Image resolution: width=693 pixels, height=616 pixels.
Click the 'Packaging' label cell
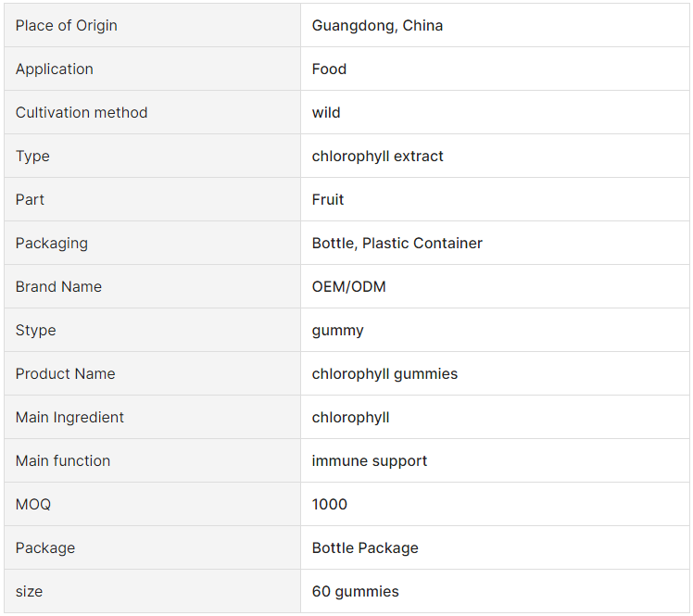click(x=153, y=243)
